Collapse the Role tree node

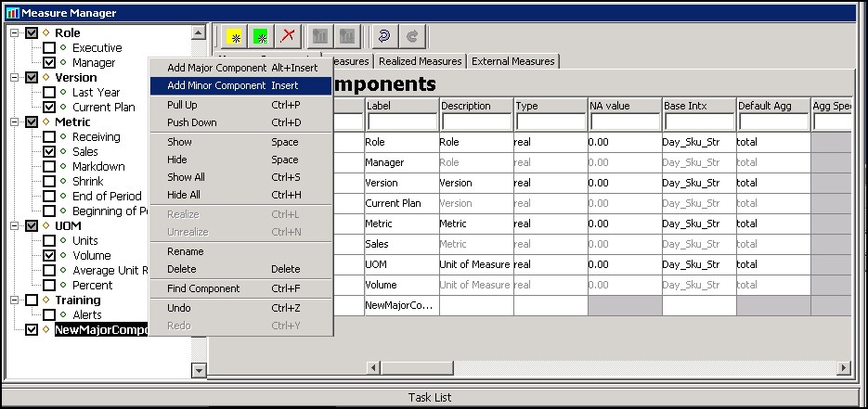pos(15,33)
